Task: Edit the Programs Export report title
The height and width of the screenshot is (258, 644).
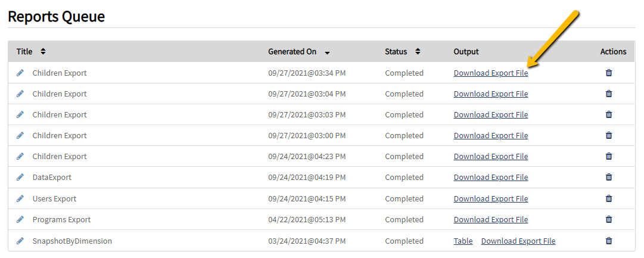Action: point(20,219)
